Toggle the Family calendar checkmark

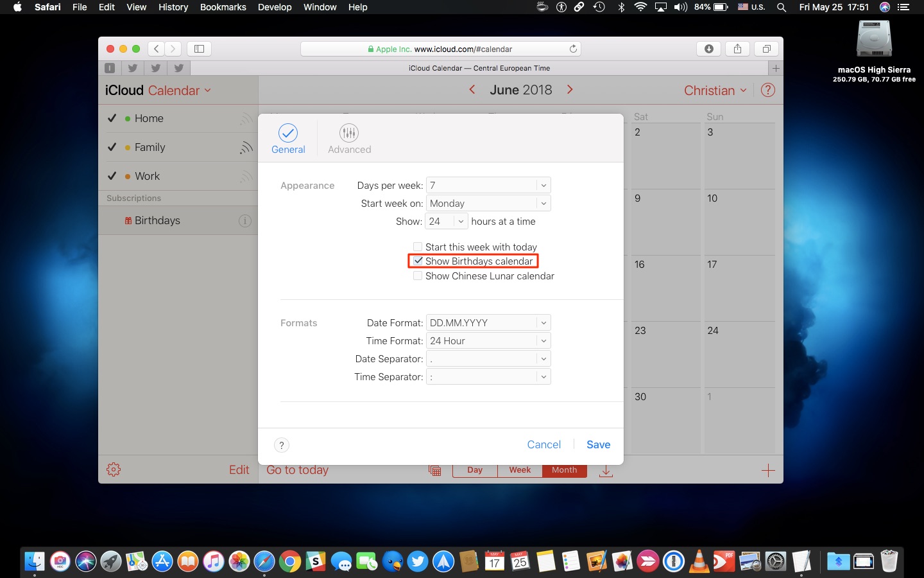click(x=112, y=147)
